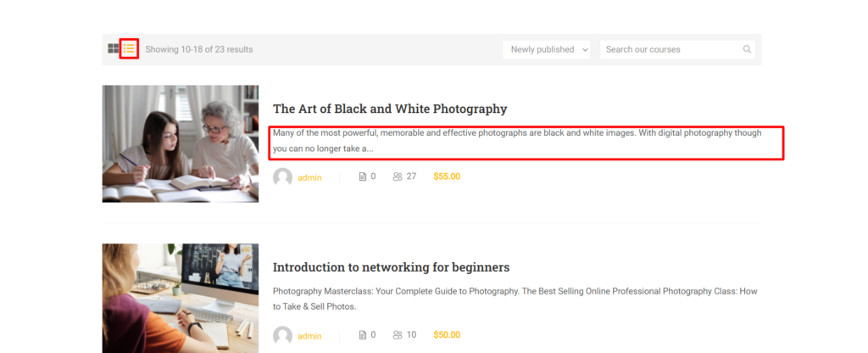Open networking course thumbnail image

click(181, 298)
